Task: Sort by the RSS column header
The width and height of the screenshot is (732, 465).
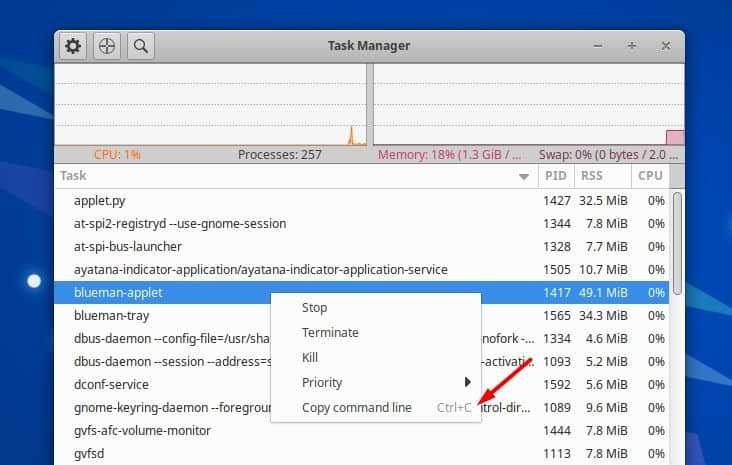Action: coord(603,176)
